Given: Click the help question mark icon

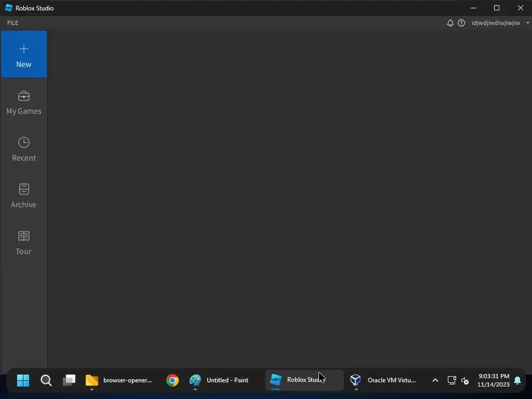Looking at the screenshot, I should (461, 23).
